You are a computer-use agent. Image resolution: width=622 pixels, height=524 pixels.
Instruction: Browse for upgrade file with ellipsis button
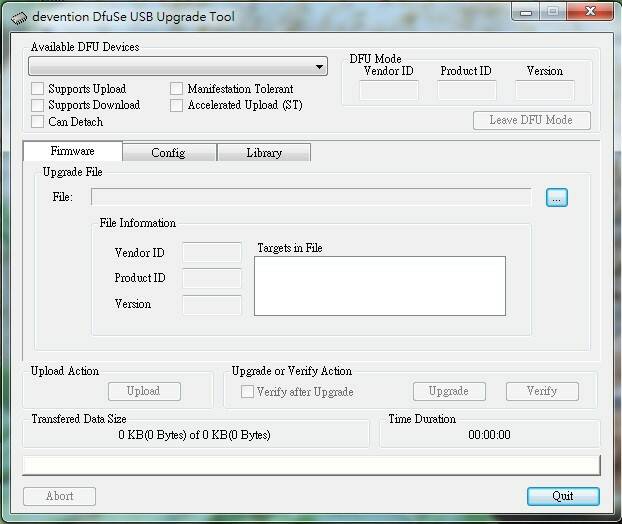click(x=557, y=198)
